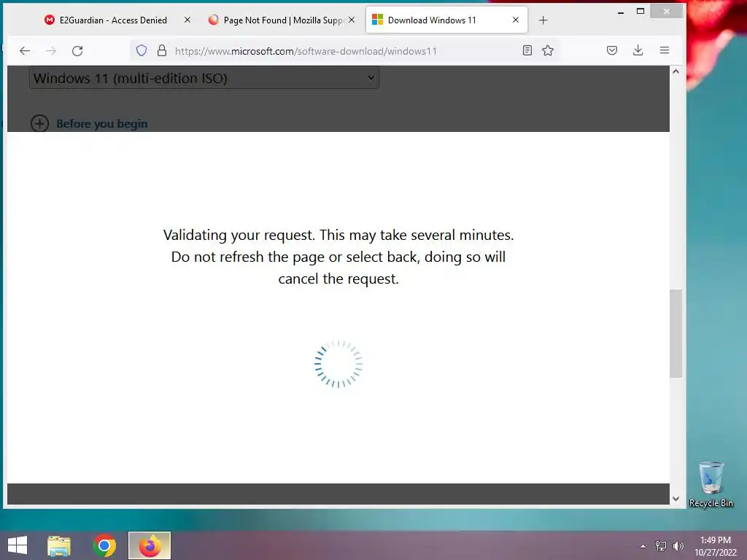747x560 pixels.
Task: Minimize the Firefox window
Action: coord(621,12)
